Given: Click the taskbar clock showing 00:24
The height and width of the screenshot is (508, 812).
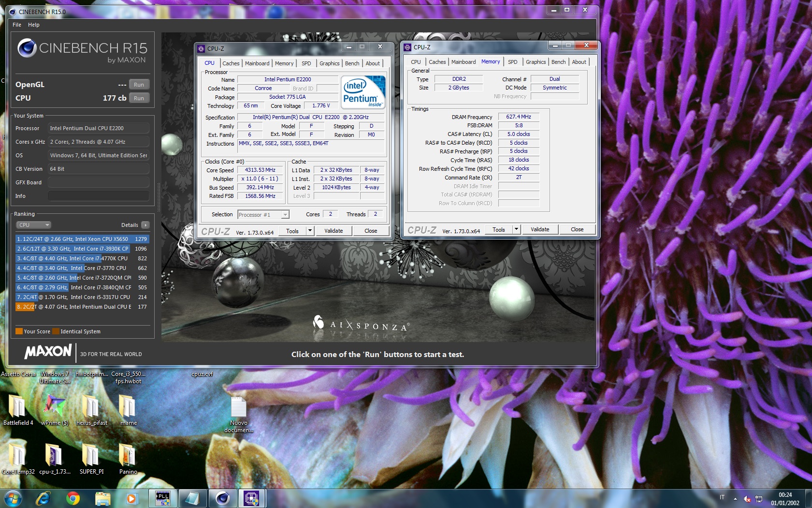Looking at the screenshot, I should click(785, 499).
